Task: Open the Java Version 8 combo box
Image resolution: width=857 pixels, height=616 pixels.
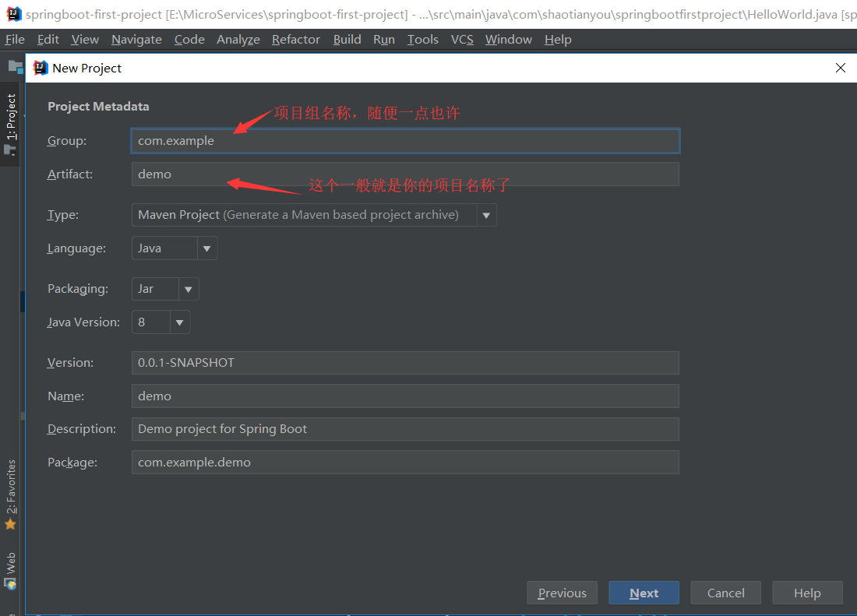Action: (160, 322)
